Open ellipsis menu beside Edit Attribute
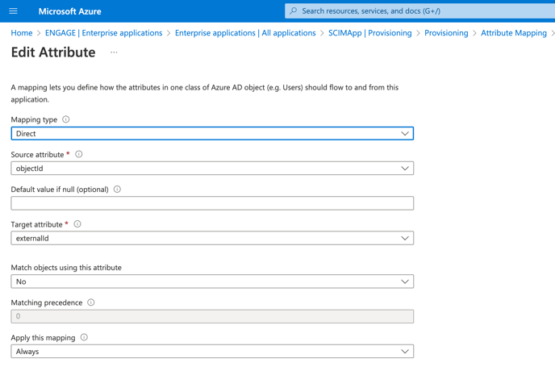Screen dimensions: 555x392 tap(114, 52)
